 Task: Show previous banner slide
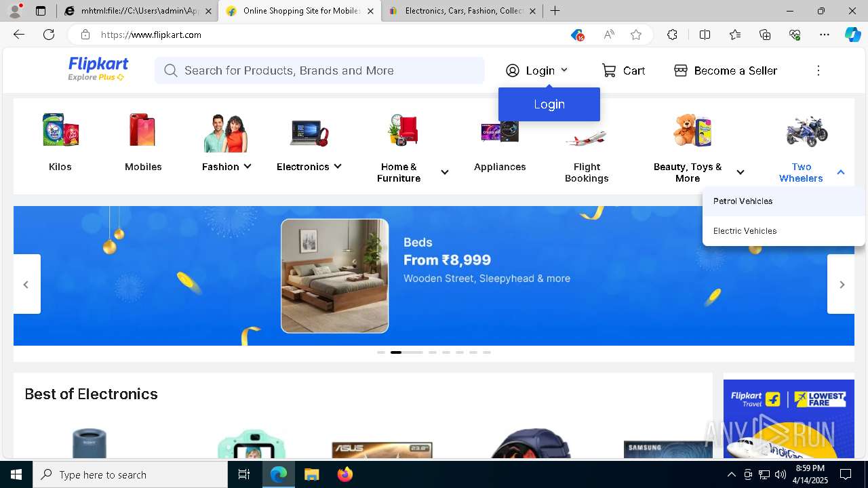tap(26, 284)
